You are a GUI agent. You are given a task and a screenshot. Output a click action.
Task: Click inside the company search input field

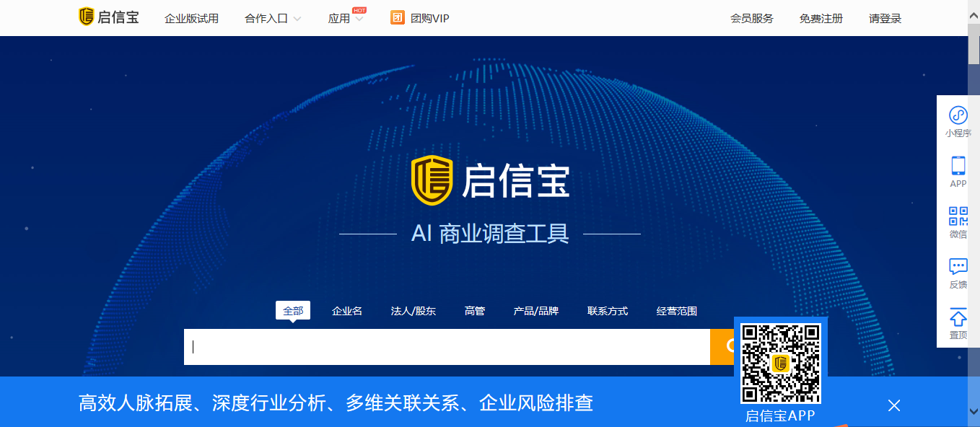coord(447,347)
